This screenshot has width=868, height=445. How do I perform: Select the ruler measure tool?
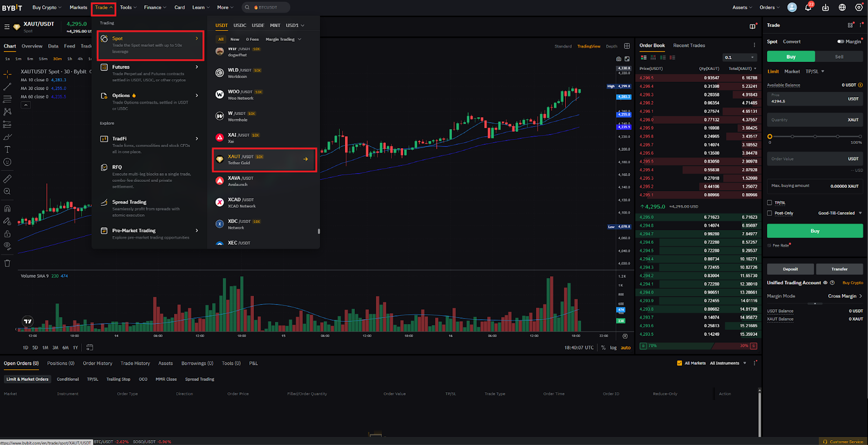8,179
